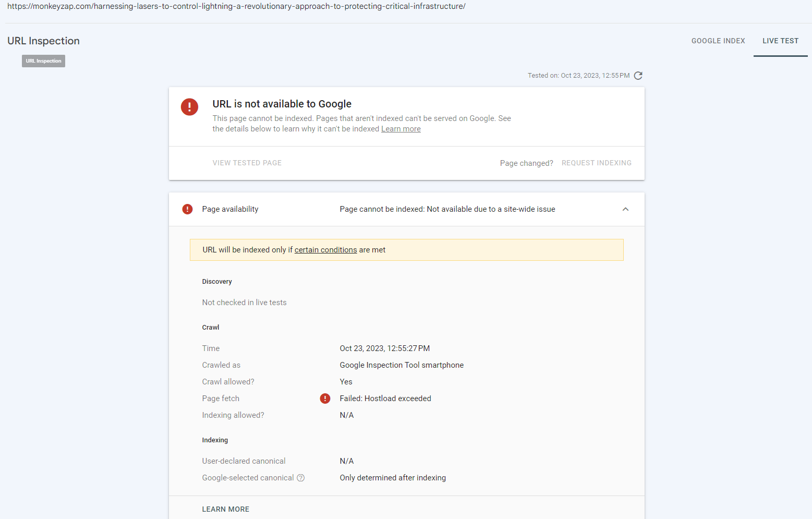
Task: Open the certain conditions link
Action: (x=325, y=250)
